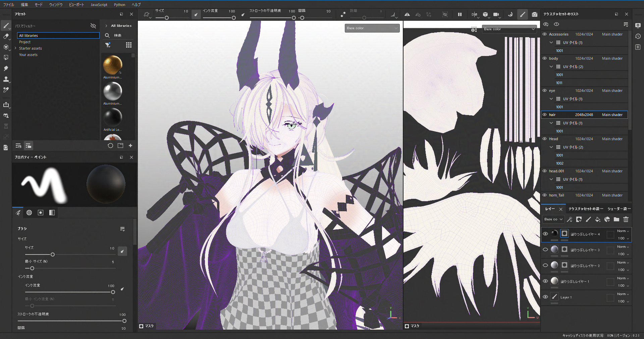Expand the Starter assets library
Screen dimensions: 644x339
(x=15, y=48)
